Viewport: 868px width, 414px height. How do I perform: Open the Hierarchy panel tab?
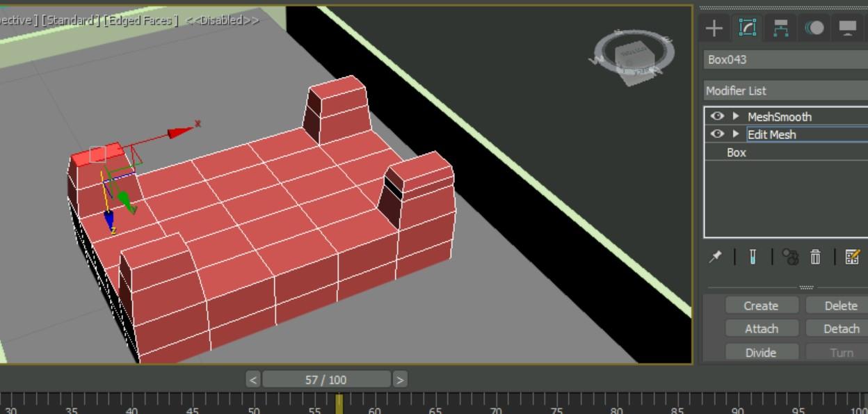click(781, 28)
